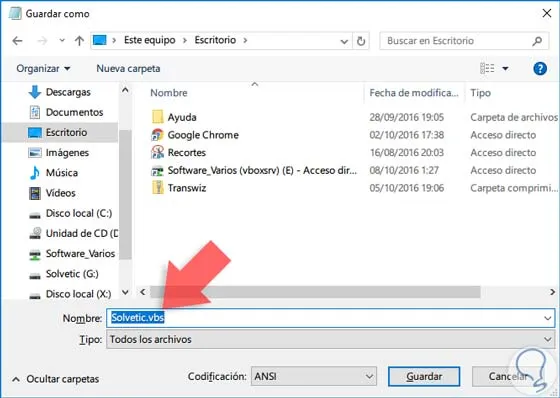This screenshot has height=398, width=560.
Task: Select the Transwiz file name
Action: click(x=187, y=188)
